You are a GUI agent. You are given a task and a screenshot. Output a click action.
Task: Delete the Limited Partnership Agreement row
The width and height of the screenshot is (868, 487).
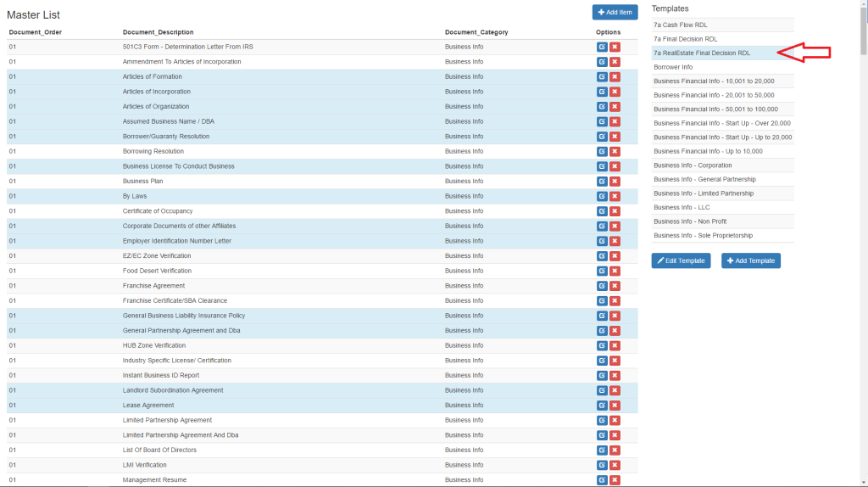click(x=615, y=421)
